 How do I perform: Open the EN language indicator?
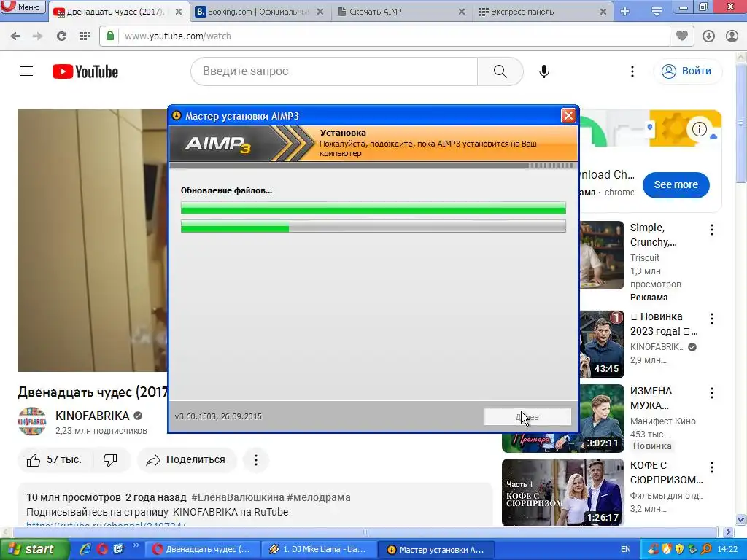(625, 549)
